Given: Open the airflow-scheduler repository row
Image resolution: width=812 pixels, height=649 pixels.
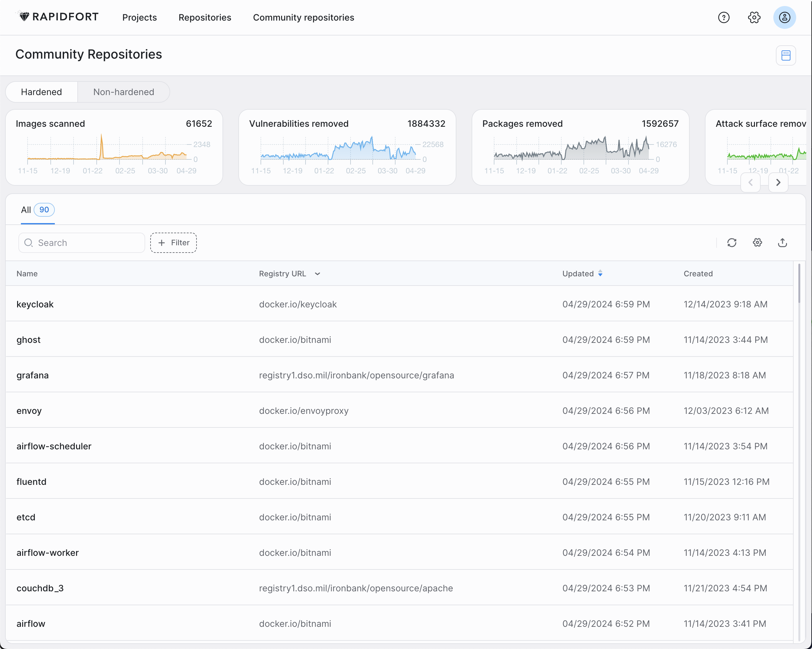Looking at the screenshot, I should pos(399,446).
